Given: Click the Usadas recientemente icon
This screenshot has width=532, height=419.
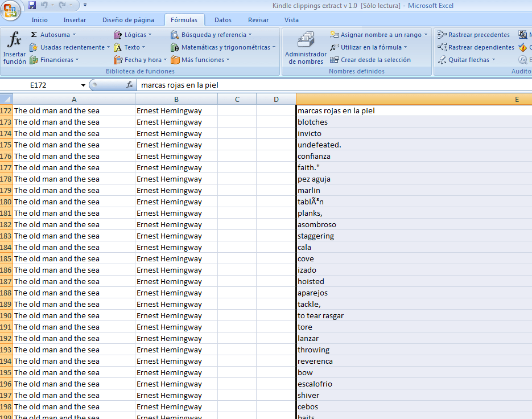Looking at the screenshot, I should [33, 47].
